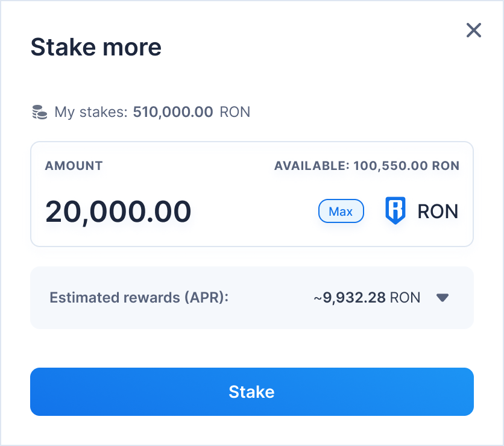Image resolution: width=504 pixels, height=446 pixels.
Task: Click the blue Ronin shield logo
Action: click(x=395, y=211)
